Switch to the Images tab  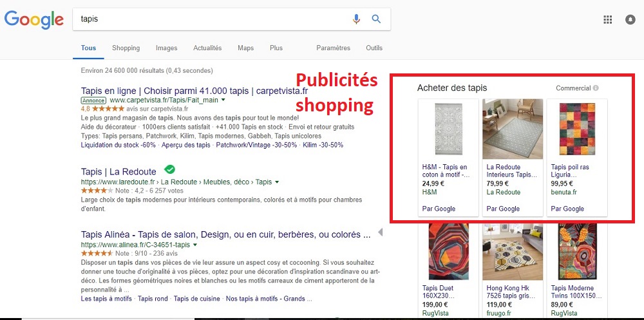point(166,48)
